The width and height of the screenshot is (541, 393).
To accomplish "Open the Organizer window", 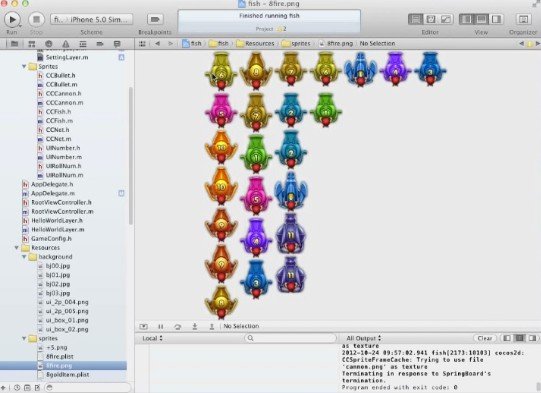I will point(523,19).
